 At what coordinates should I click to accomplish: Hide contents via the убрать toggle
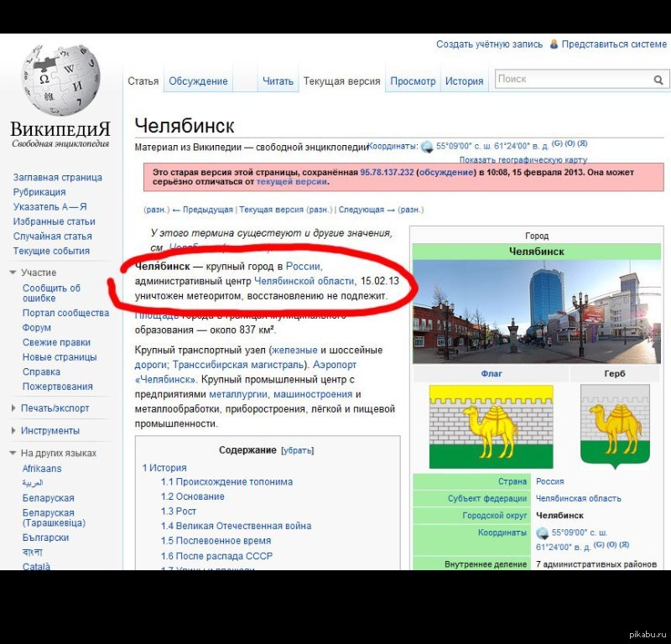[x=297, y=450]
